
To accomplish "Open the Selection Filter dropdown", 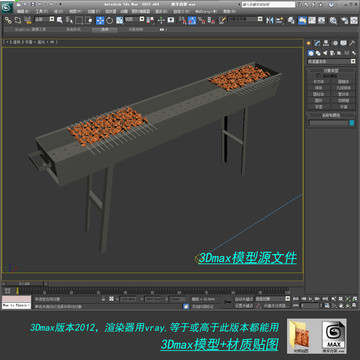I will (x=45, y=19).
